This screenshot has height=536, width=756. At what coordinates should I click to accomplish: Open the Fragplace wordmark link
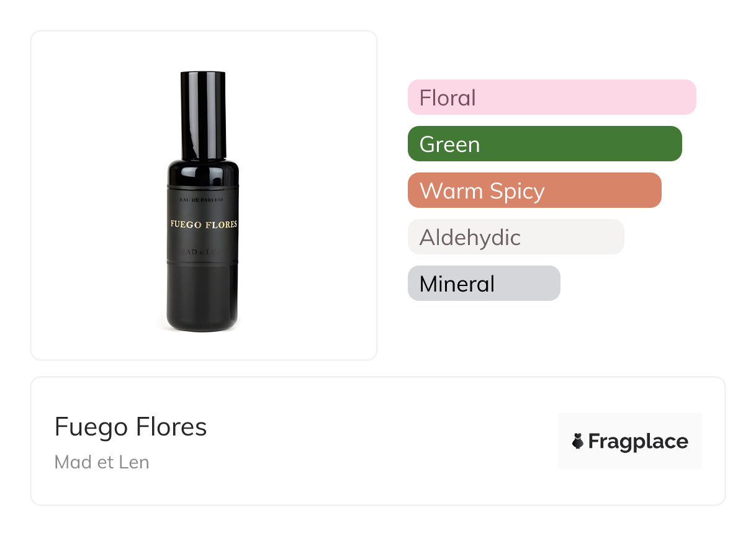tap(637, 441)
